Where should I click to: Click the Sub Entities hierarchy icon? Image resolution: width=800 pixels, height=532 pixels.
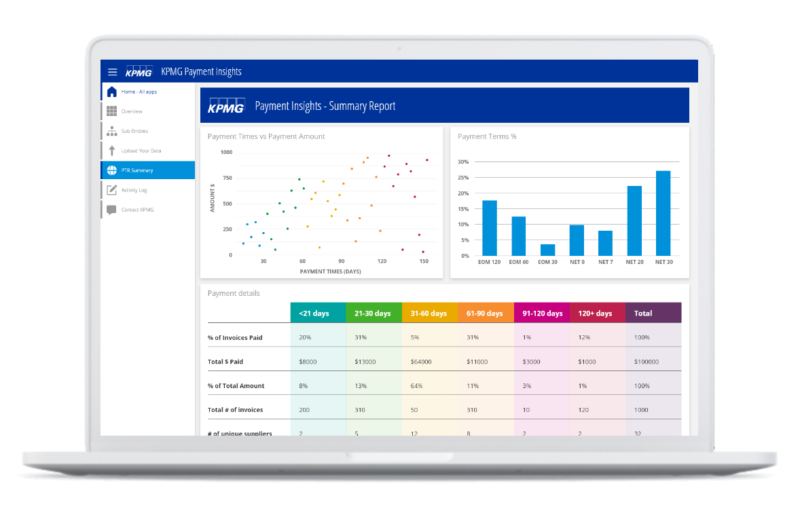click(x=112, y=131)
